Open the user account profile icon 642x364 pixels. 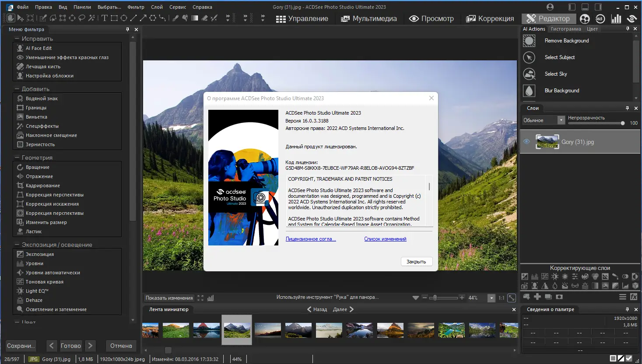[x=550, y=7]
